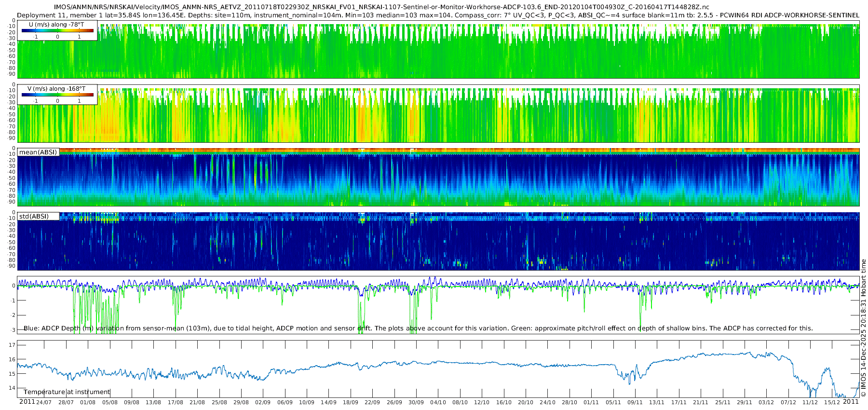Screen dimensions: 868x410
Task: Click the -3 tick on depth variation axis
Action: pyautogui.click(x=13, y=330)
